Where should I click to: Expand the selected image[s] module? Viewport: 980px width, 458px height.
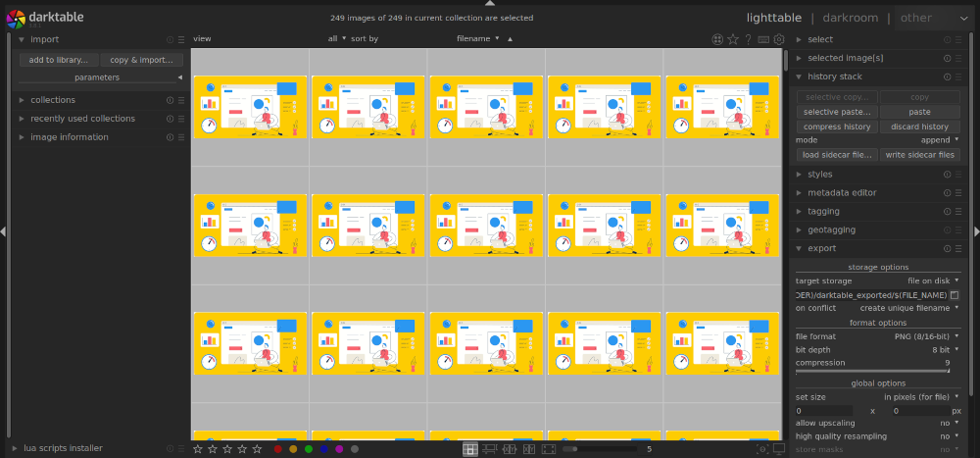click(845, 58)
